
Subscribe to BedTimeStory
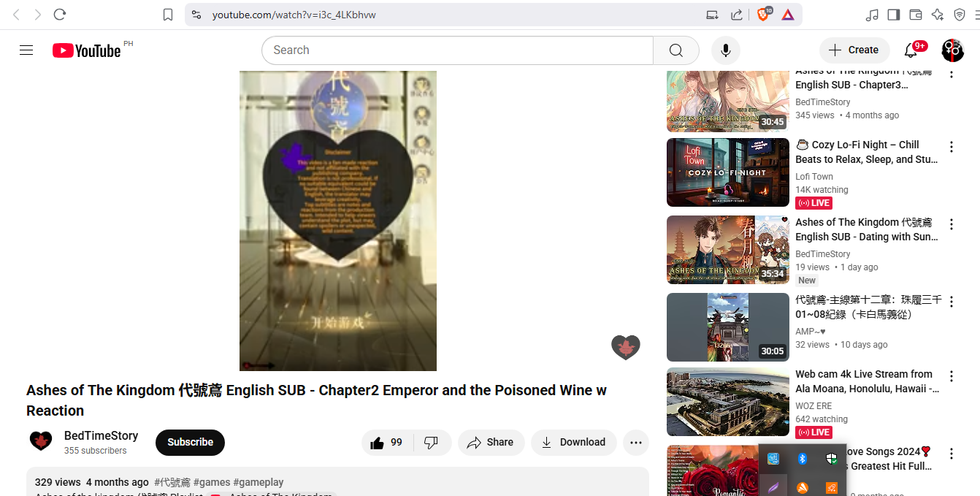tap(190, 442)
